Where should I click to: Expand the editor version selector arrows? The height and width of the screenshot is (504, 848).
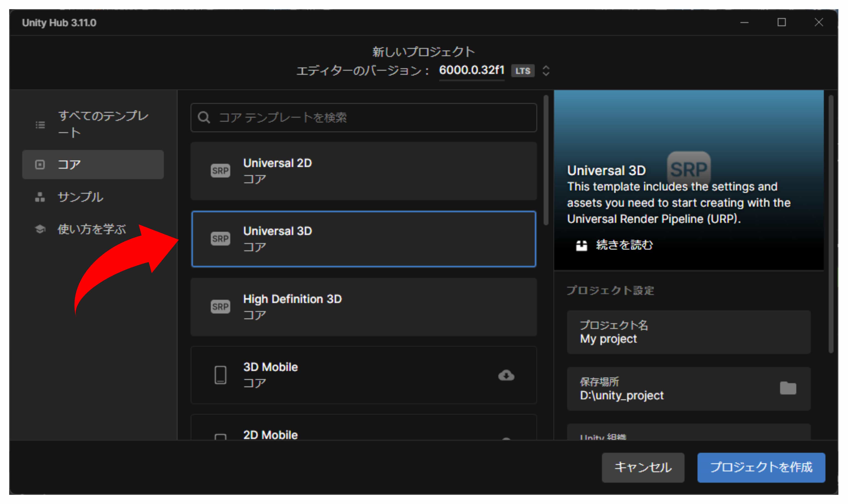(546, 71)
